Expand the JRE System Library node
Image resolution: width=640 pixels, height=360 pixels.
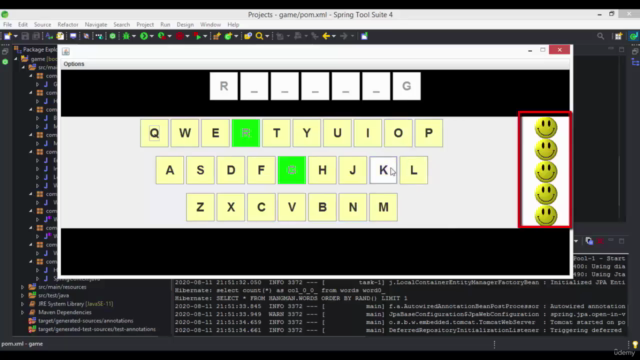tap(22, 304)
